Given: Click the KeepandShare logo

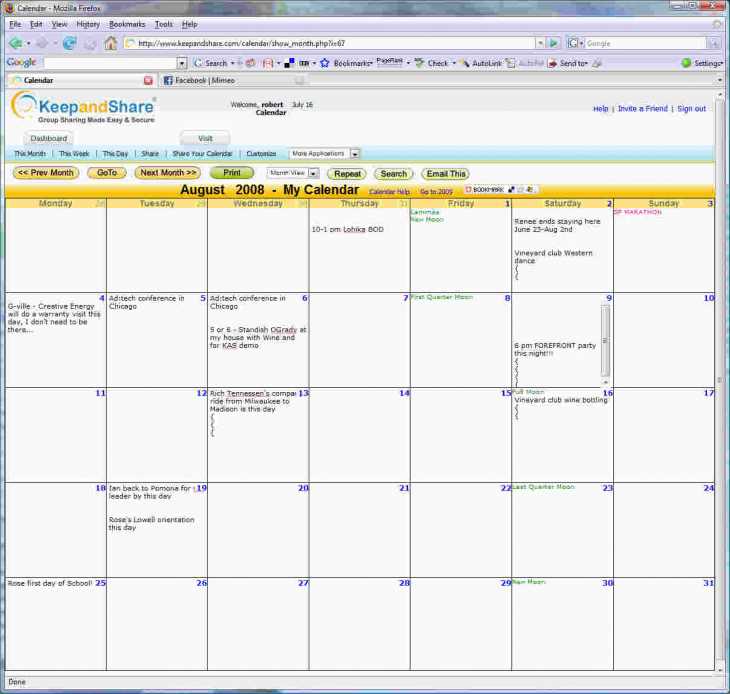Looking at the screenshot, I should (84, 107).
